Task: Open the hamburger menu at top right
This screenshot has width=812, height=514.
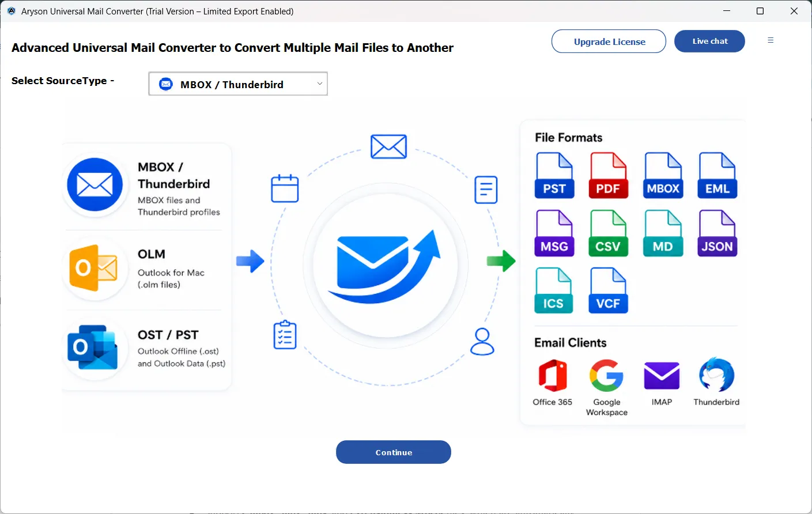Action: point(771,40)
